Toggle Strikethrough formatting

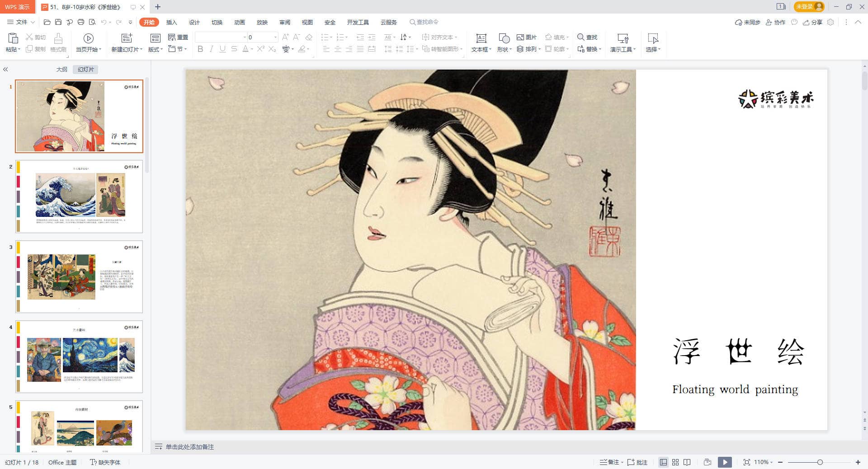click(x=234, y=49)
